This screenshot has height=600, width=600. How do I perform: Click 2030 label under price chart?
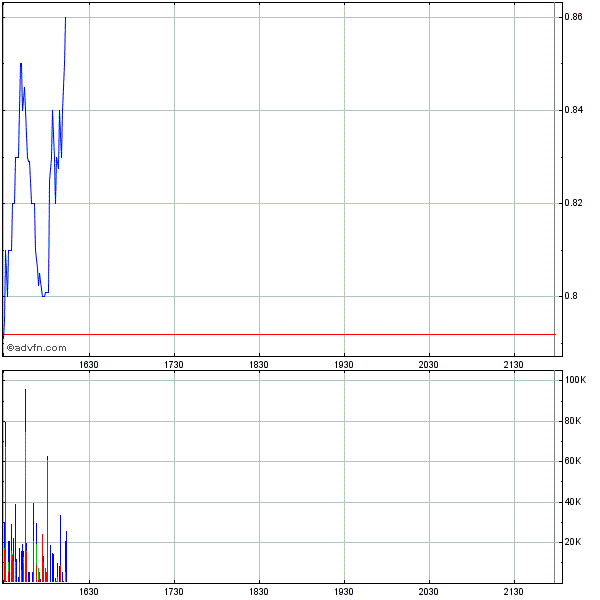click(428, 365)
